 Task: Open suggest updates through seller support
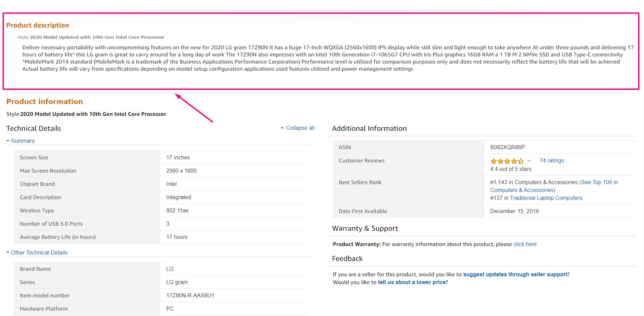pos(515,274)
